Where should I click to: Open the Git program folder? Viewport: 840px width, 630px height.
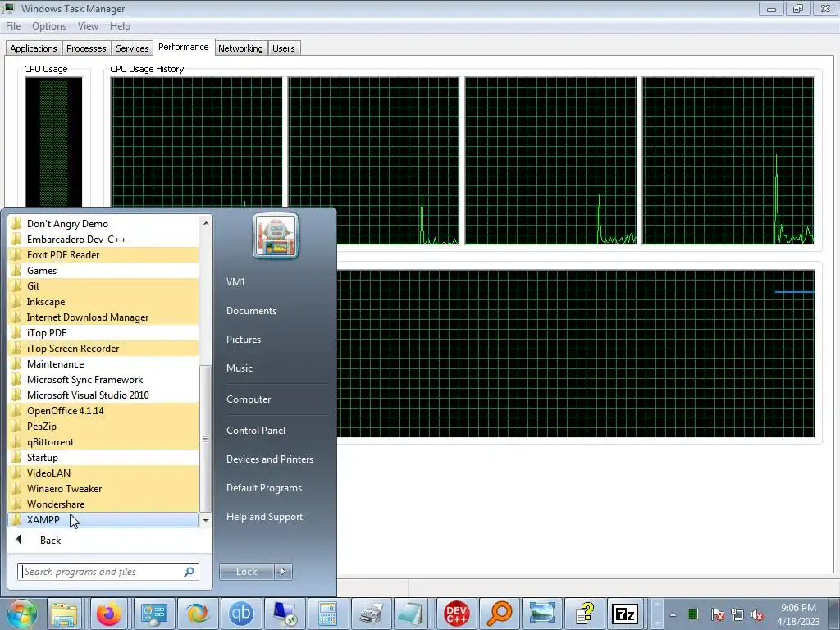coord(103,286)
